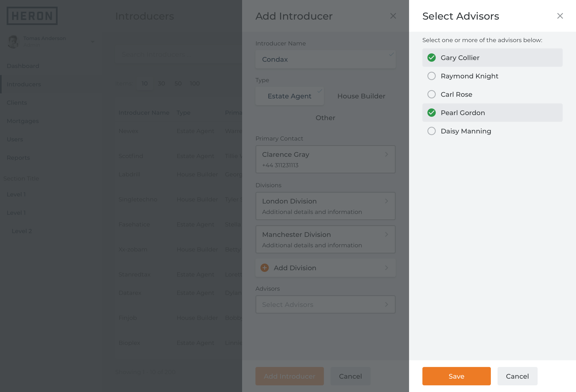Open the first Level 1 sidebar item
Screen dimensions: 576x392
pyautogui.click(x=16, y=194)
